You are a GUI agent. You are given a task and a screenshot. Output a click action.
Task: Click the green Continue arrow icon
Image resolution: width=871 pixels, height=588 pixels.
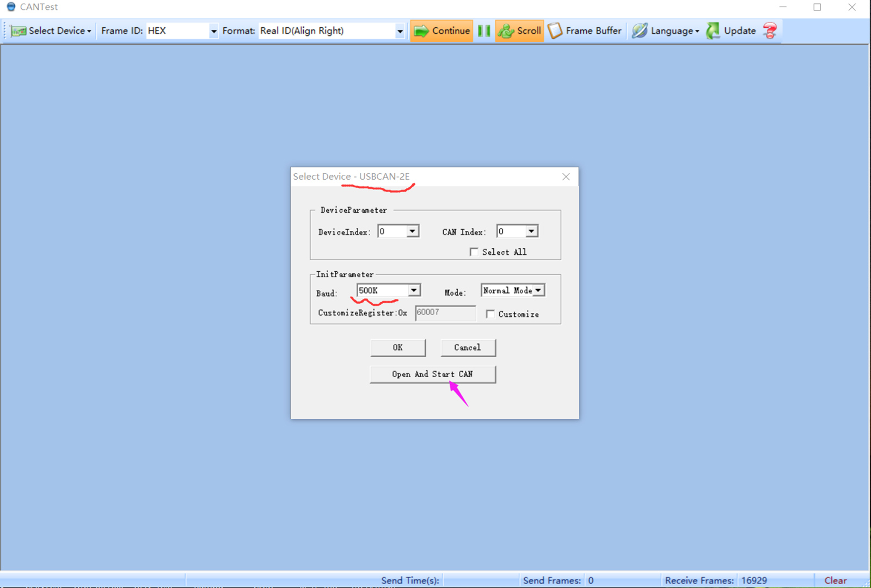point(421,31)
